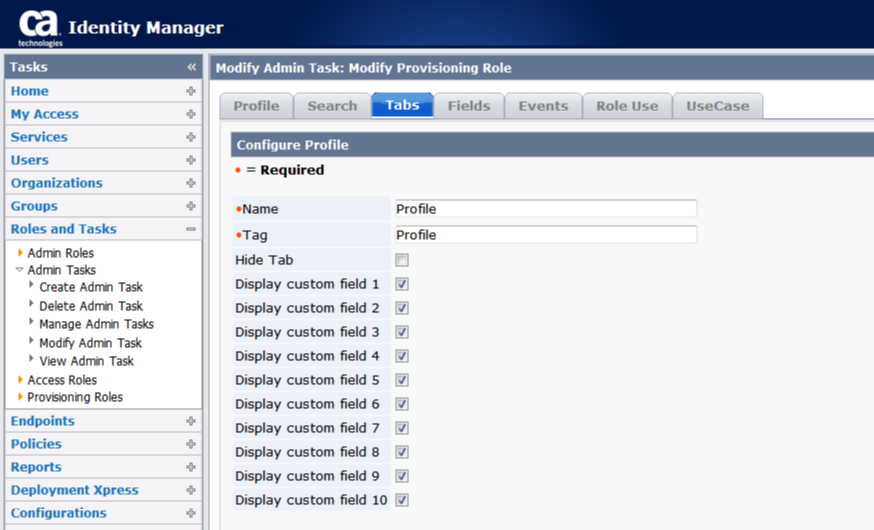Uncheck Display custom field 5

(402, 380)
